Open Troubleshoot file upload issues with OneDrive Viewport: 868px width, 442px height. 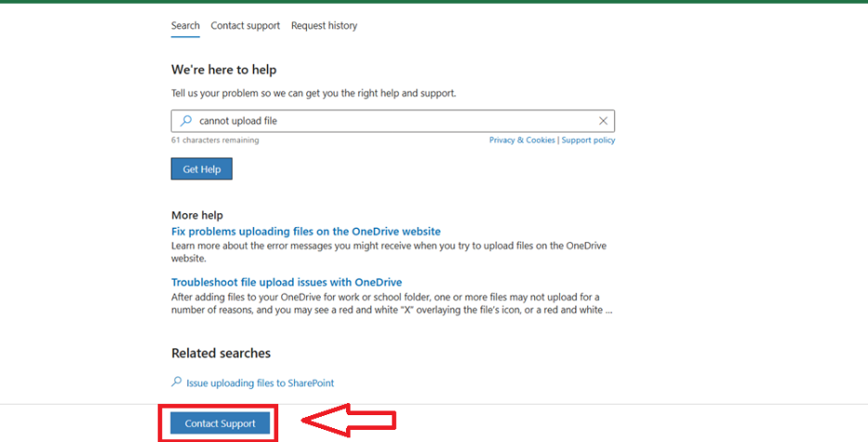(x=287, y=282)
